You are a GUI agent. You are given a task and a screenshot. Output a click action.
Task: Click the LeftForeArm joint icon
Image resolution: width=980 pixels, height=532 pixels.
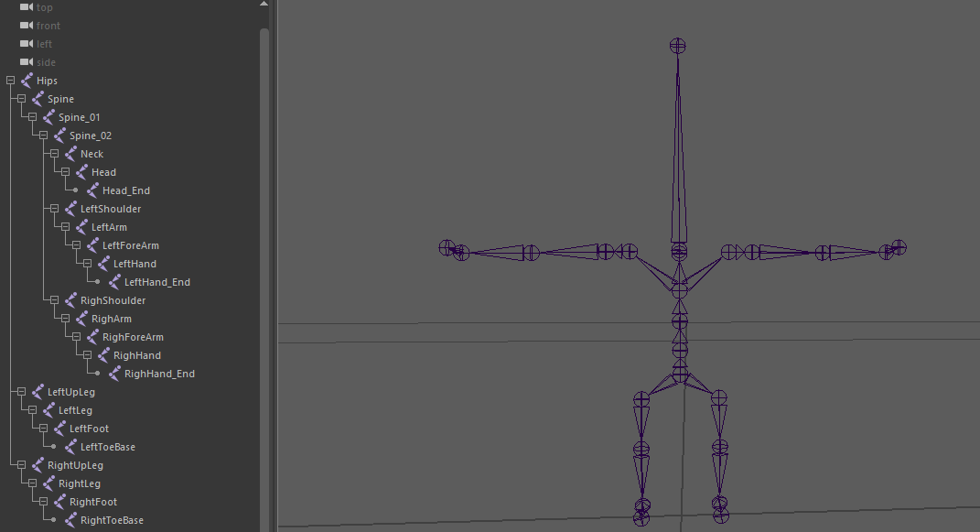[x=92, y=245]
